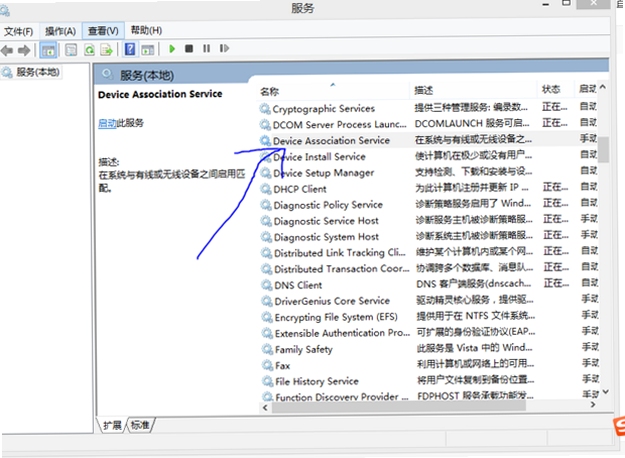Click the vertical scrollbar down arrow
Viewport: 625px width, 458px height.
pyautogui.click(x=605, y=392)
